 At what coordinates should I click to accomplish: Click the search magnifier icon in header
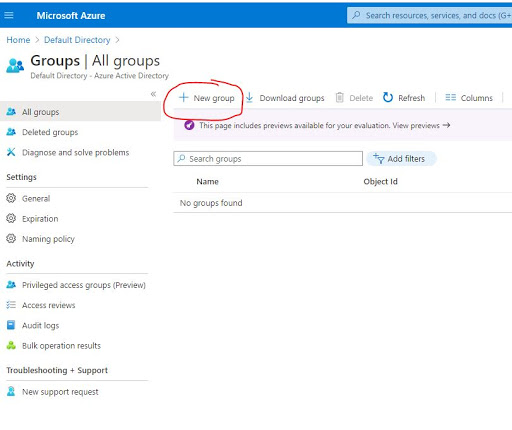(x=356, y=15)
